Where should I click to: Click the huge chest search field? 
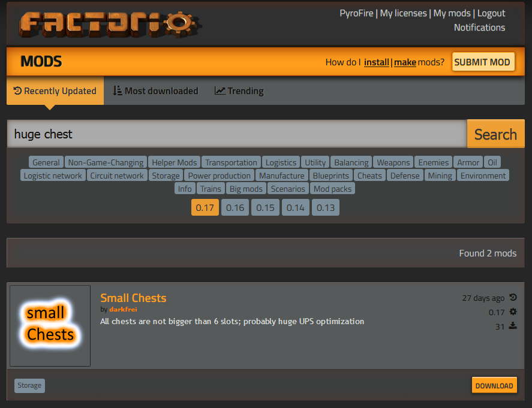(x=237, y=134)
